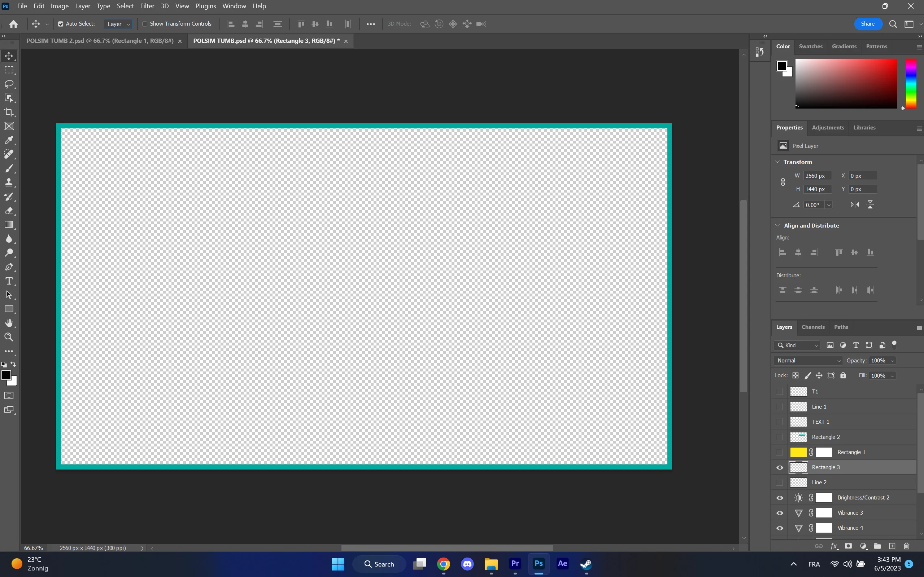Select the Lasso tool
Screen dimensions: 924x577
click(9, 84)
